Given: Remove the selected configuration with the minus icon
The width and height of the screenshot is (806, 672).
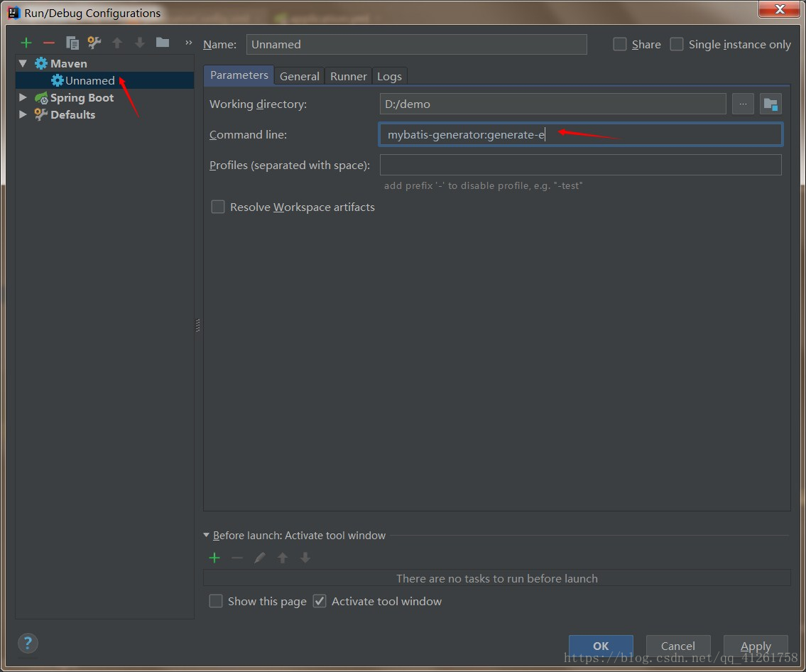Looking at the screenshot, I should tap(49, 43).
